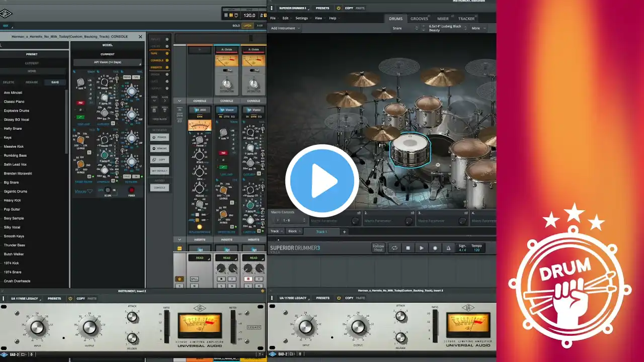
Task: Add a new track with the plus button
Action: pyautogui.click(x=345, y=231)
